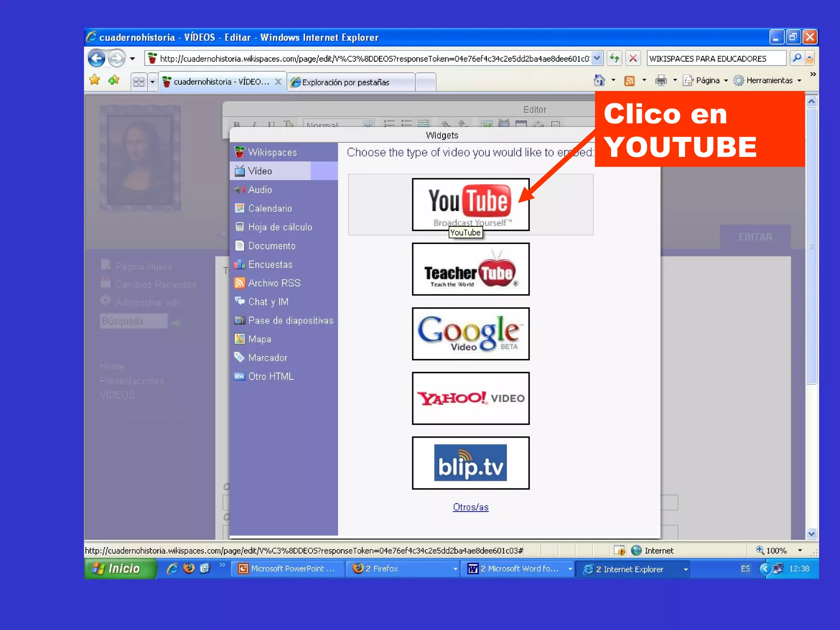Click the search magnifier icon
The height and width of the screenshot is (630, 840).
tap(797, 58)
